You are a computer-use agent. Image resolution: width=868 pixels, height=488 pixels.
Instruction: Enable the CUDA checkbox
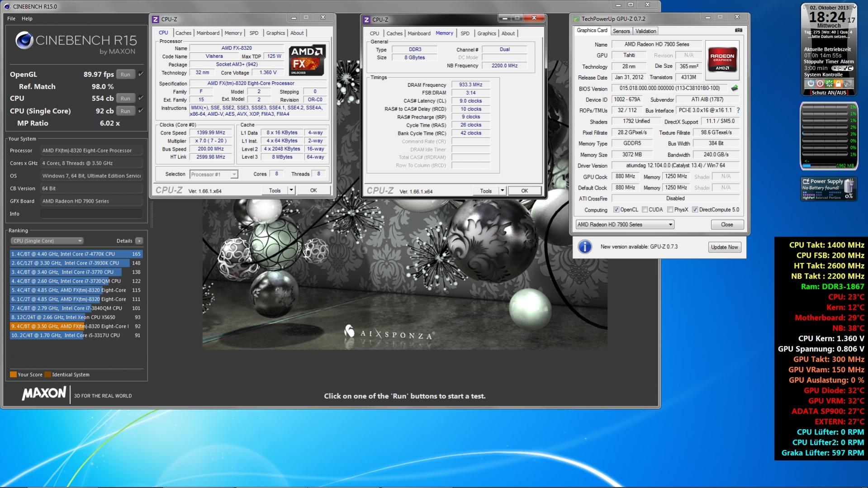point(645,210)
